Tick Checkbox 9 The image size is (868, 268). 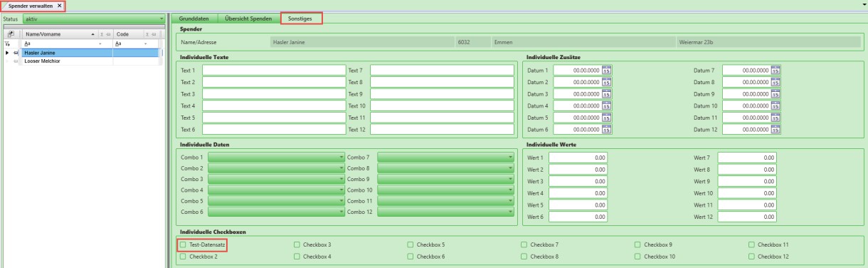pyautogui.click(x=638, y=244)
